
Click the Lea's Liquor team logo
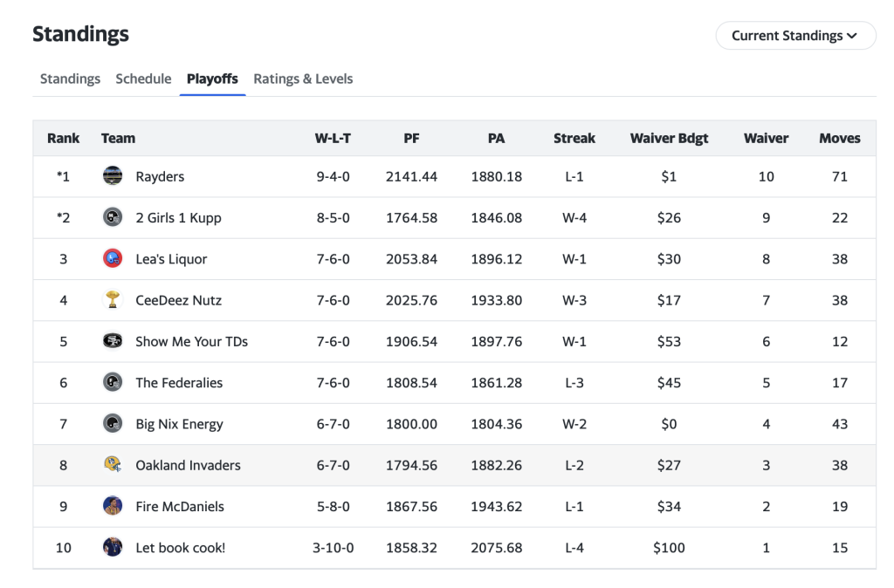(x=113, y=259)
